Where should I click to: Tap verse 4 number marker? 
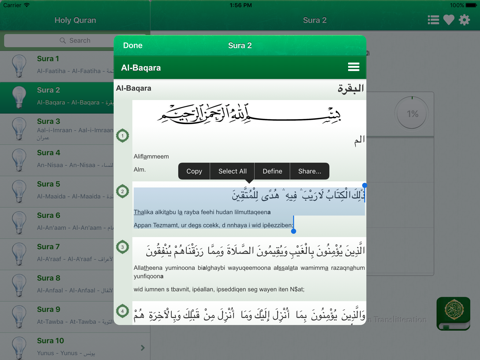click(x=123, y=311)
